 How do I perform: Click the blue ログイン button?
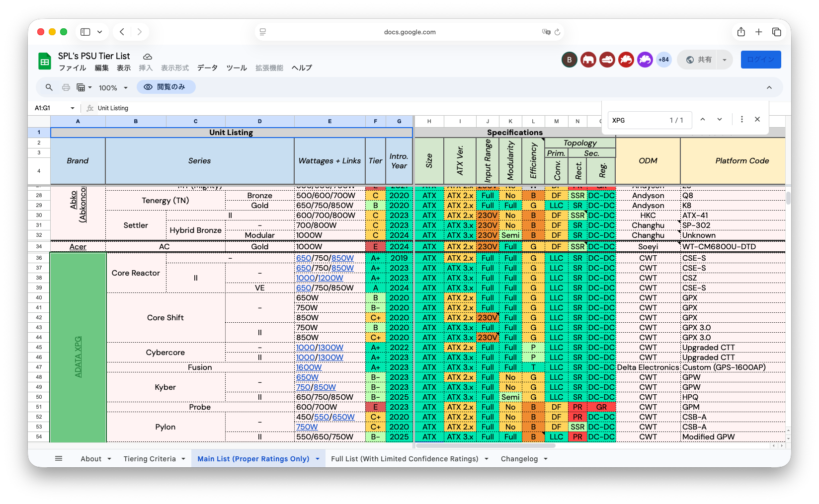[760, 60]
